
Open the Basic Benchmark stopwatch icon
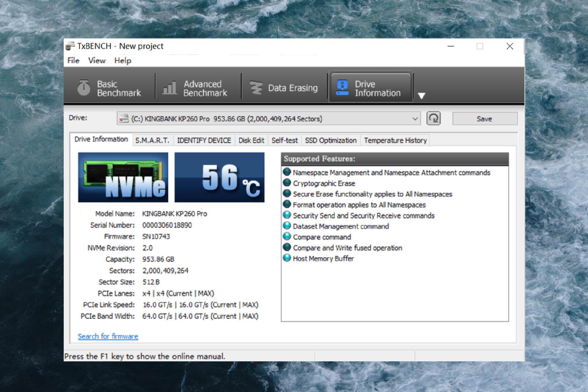pos(84,88)
